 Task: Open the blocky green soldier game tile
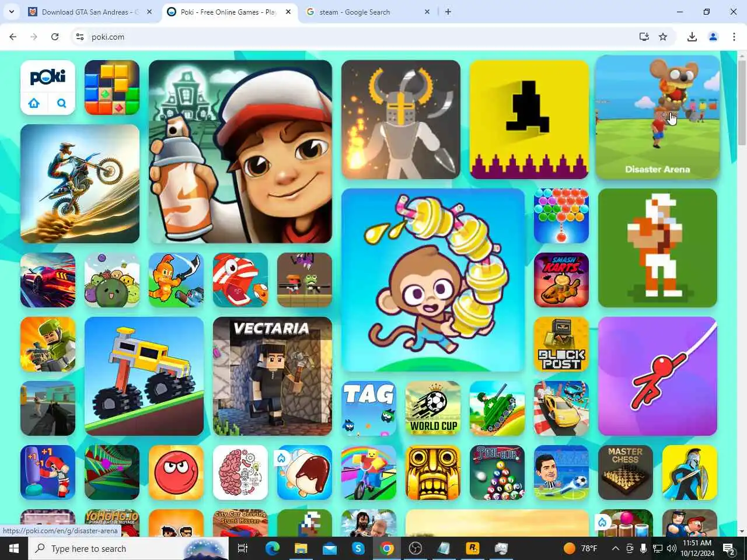48,344
